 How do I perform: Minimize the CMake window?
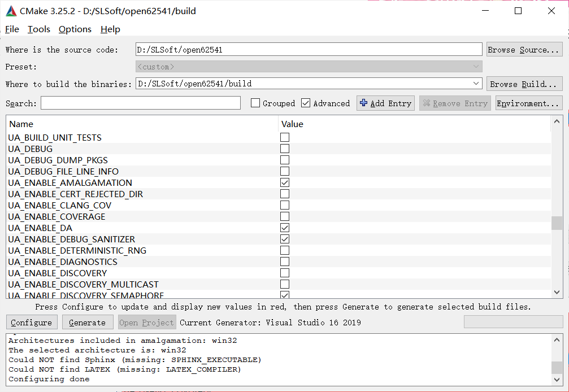[x=485, y=11]
